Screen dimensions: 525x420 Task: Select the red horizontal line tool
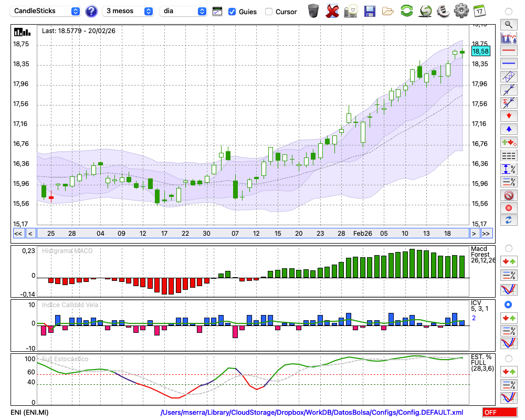(x=508, y=50)
